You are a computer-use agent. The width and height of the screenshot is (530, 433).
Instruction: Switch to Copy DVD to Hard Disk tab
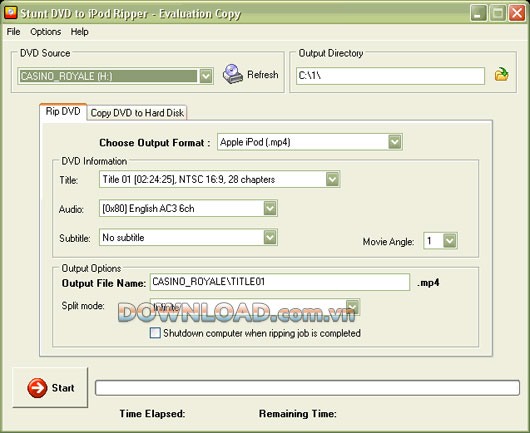point(137,113)
